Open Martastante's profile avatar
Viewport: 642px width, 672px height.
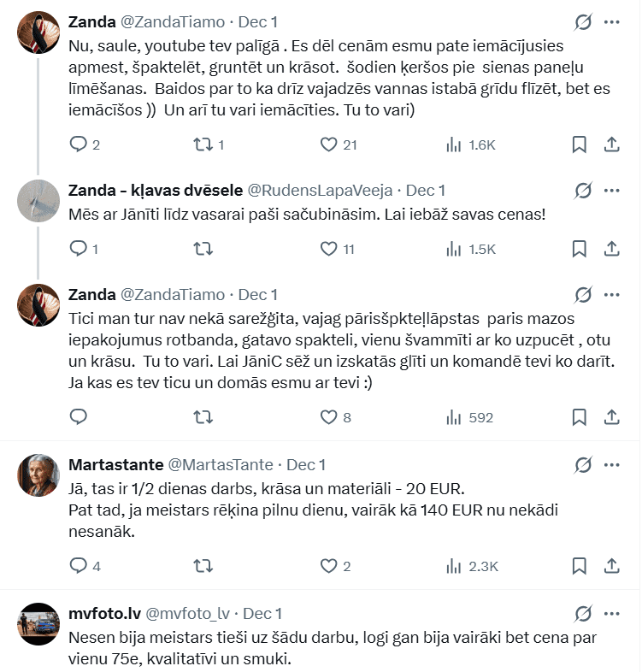coord(38,475)
